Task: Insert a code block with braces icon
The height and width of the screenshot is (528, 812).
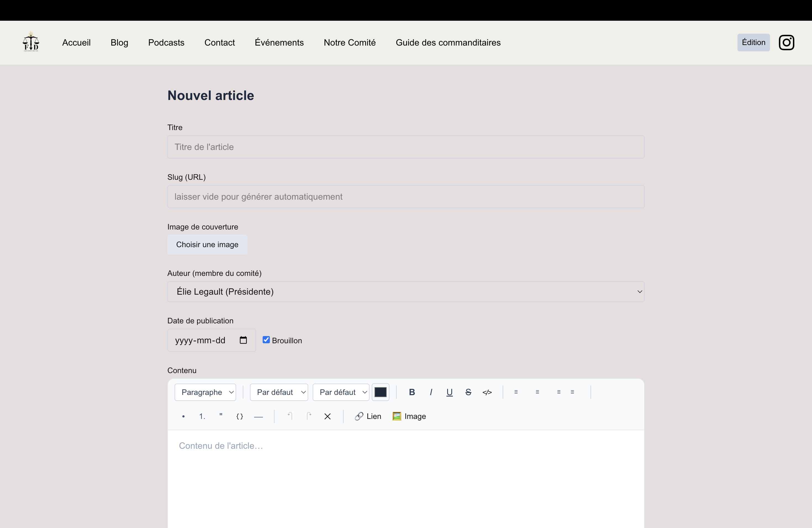Action: point(239,416)
